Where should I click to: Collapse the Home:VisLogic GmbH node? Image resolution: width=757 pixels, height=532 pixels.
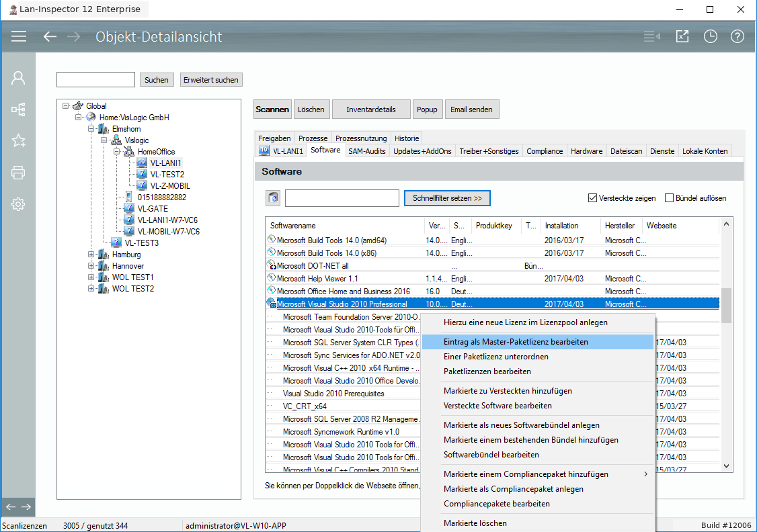click(x=78, y=117)
